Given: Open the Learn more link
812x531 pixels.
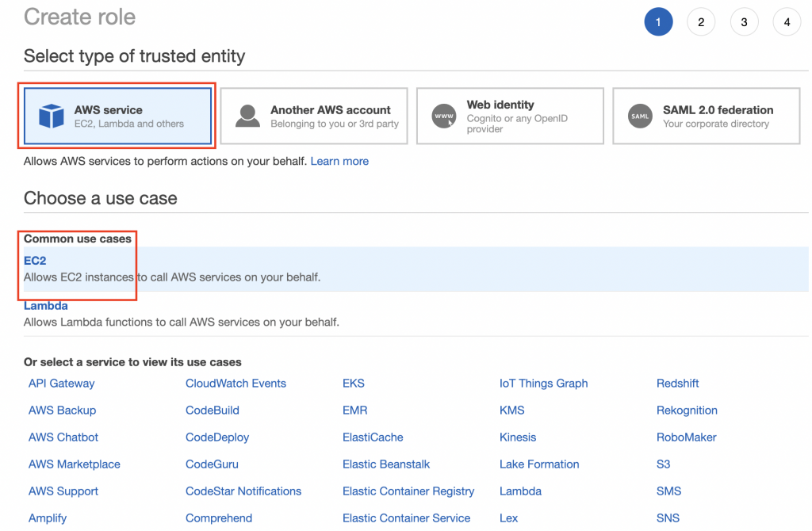Looking at the screenshot, I should coord(339,161).
